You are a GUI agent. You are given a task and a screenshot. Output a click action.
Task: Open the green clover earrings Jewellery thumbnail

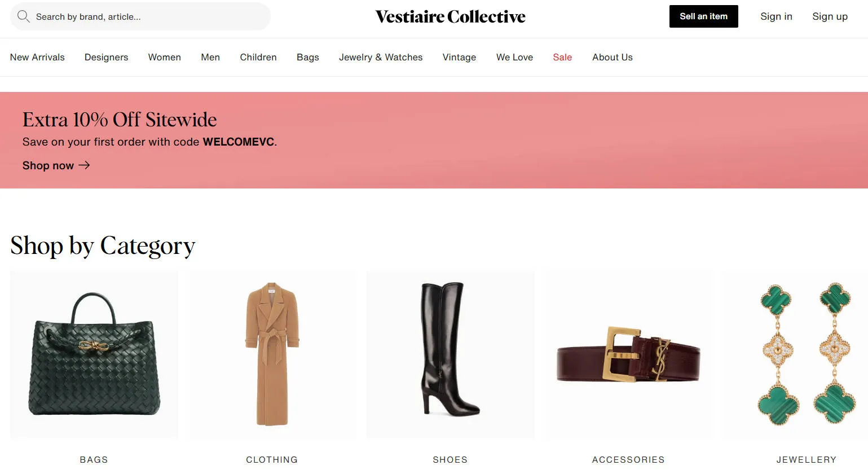tap(795, 355)
